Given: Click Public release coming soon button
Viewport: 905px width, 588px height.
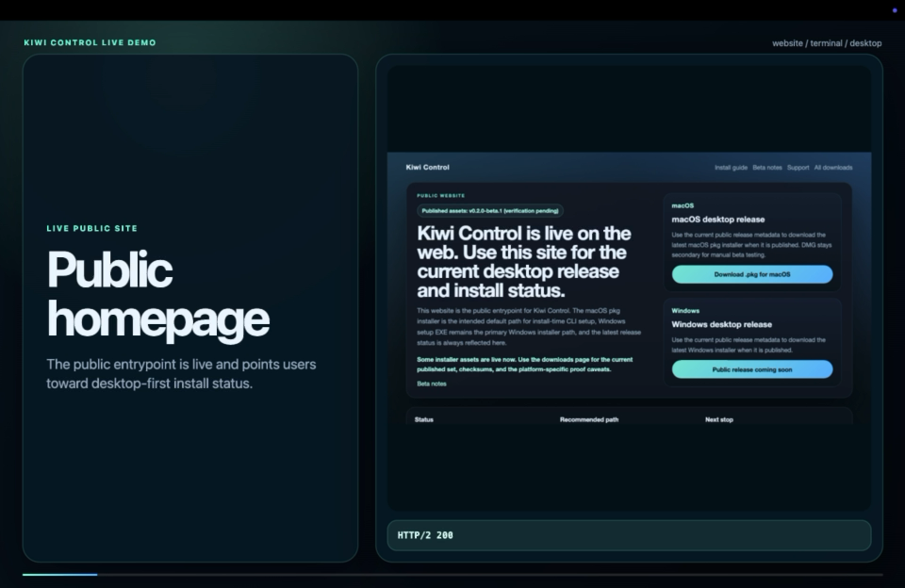Looking at the screenshot, I should (752, 369).
